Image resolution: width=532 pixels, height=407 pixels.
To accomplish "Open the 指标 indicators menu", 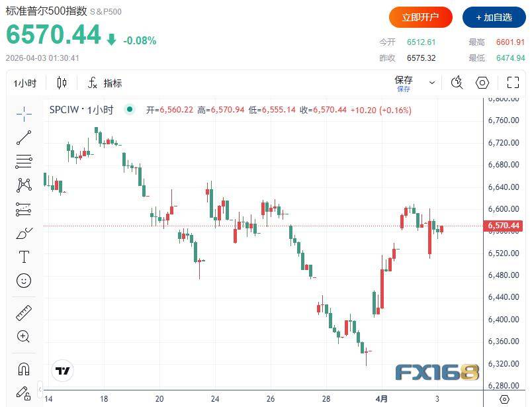I will [x=105, y=83].
